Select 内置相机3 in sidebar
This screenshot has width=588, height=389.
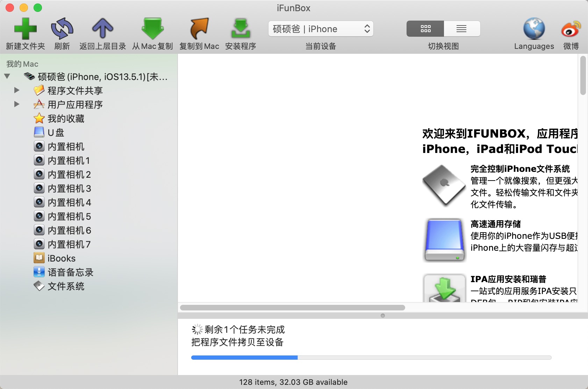89,188
